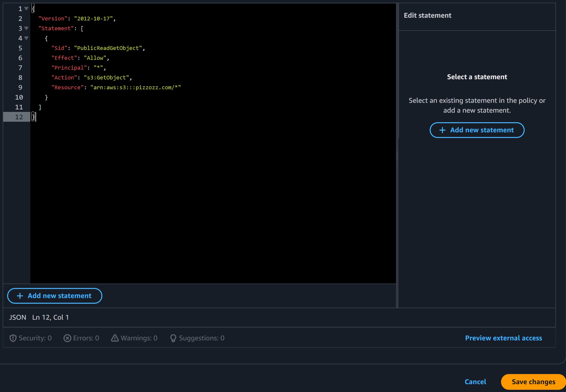Collapse the fold arrow on line 1
The image size is (566, 392).
point(26,9)
